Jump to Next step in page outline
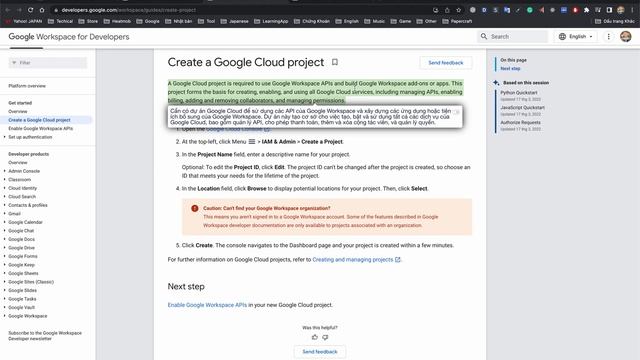 tap(510, 69)
